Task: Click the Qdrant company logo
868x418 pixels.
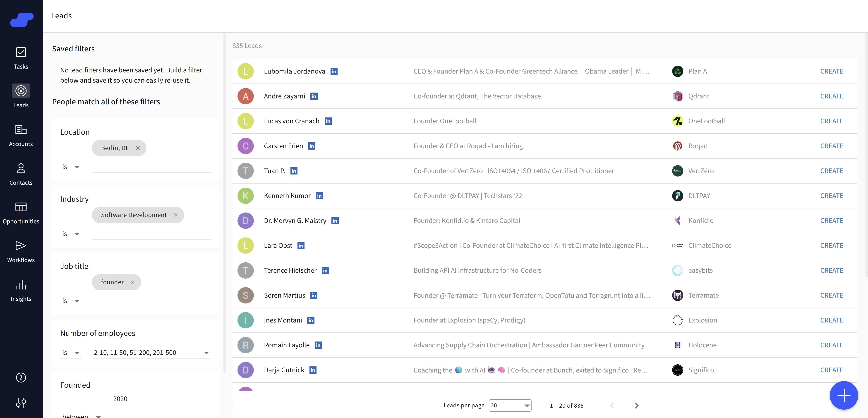Action: [x=677, y=96]
